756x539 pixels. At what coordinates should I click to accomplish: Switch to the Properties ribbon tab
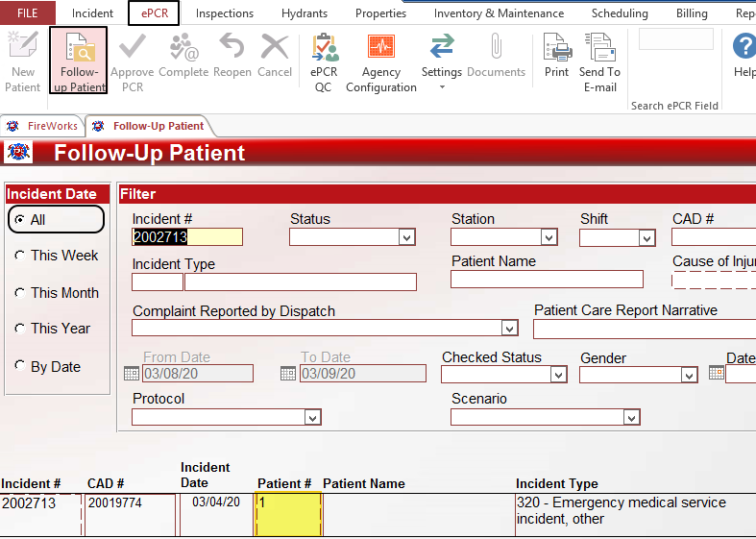click(x=381, y=13)
